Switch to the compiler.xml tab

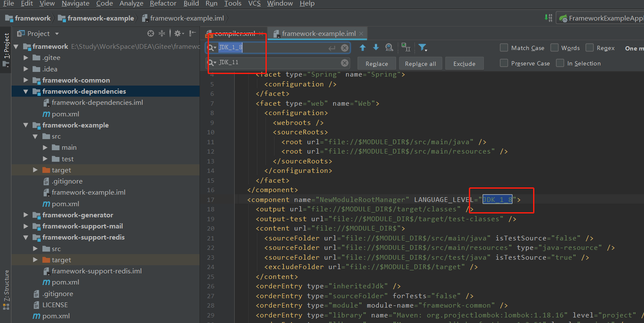point(235,33)
